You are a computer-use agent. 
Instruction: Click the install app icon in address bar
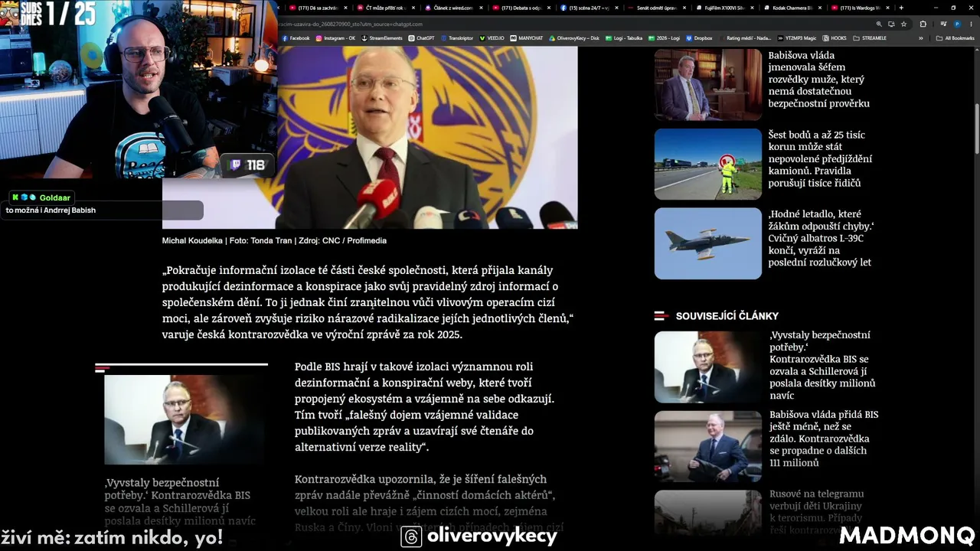(x=891, y=24)
